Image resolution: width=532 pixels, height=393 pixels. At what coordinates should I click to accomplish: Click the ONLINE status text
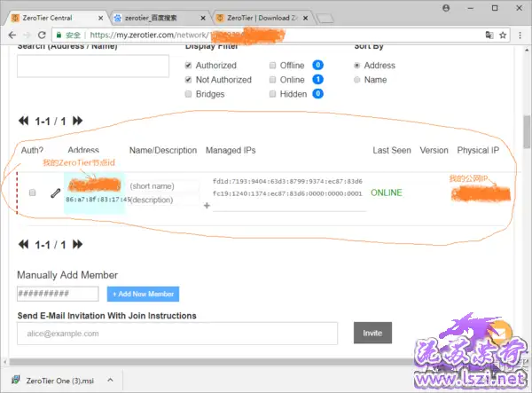(386, 193)
